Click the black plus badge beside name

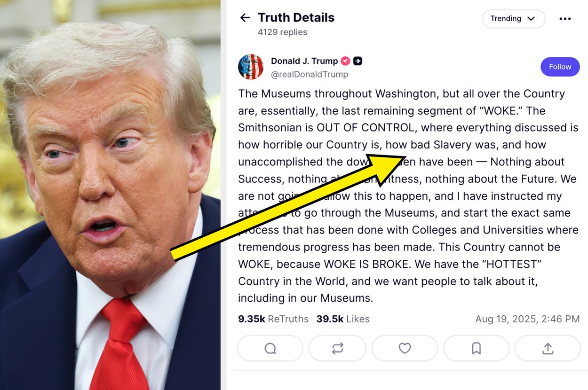tap(358, 61)
